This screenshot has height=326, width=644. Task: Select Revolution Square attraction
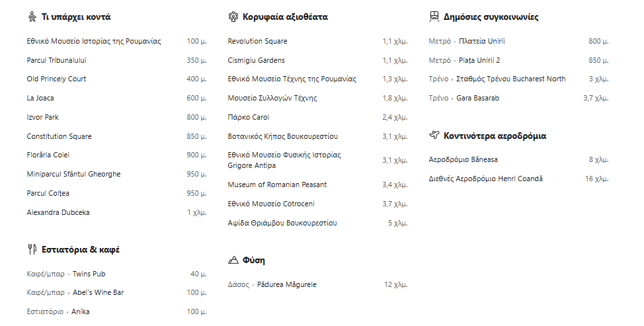[257, 41]
